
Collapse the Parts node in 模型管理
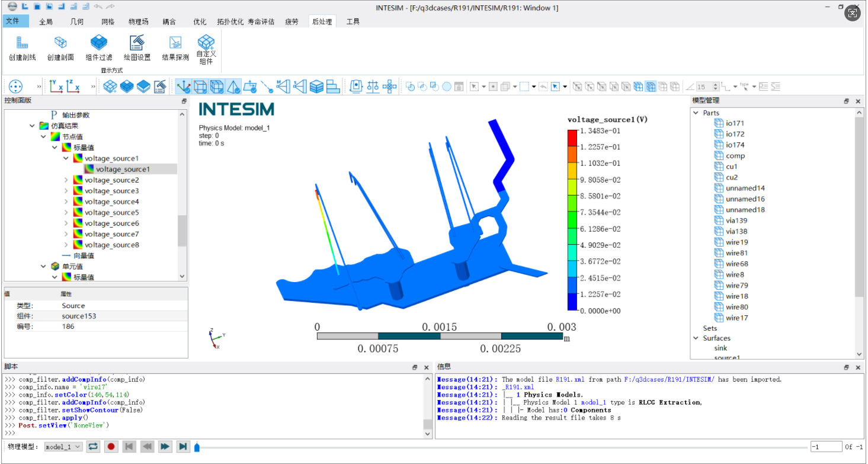click(x=696, y=113)
